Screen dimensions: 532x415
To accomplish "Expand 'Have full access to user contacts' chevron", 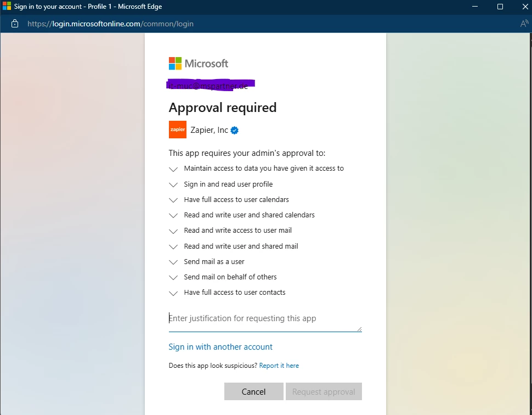I will (173, 294).
